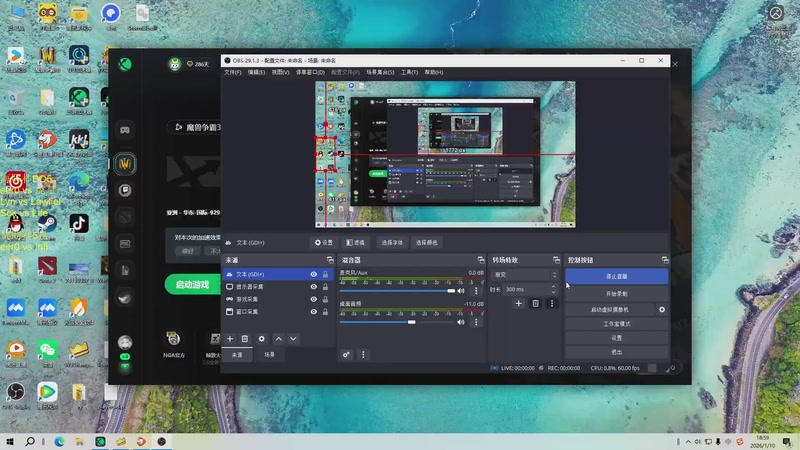Viewport: 800px width, 450px height.
Task: Undock the 转场特效 panel via float icon
Action: 556,260
